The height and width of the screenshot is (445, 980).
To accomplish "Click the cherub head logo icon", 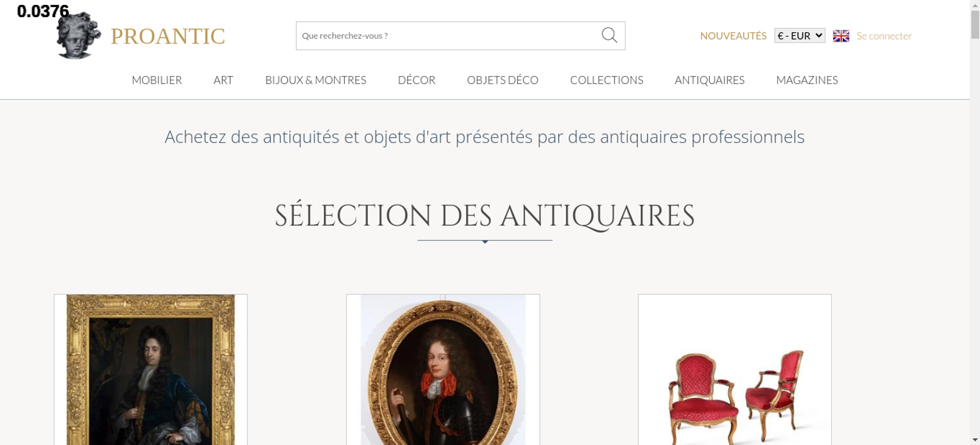I will 78,35.
